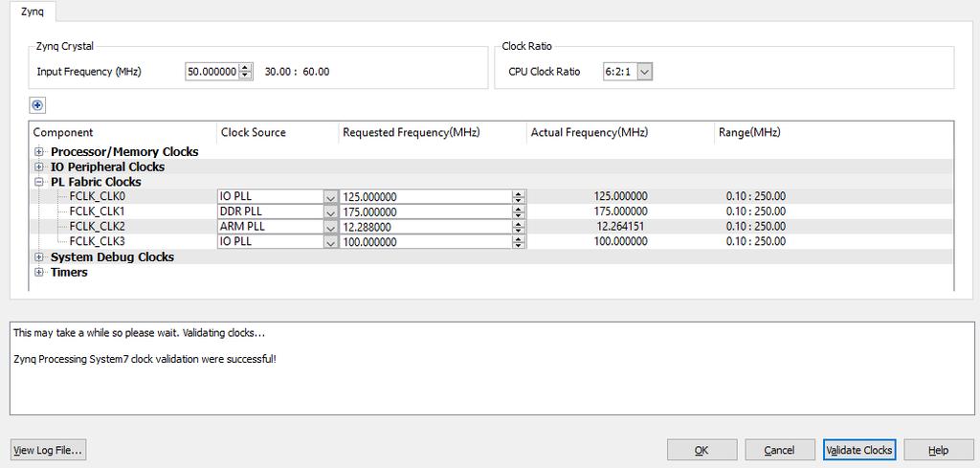
Task: Open FCLK_CLK0 clock source dropdown
Action: coord(330,196)
